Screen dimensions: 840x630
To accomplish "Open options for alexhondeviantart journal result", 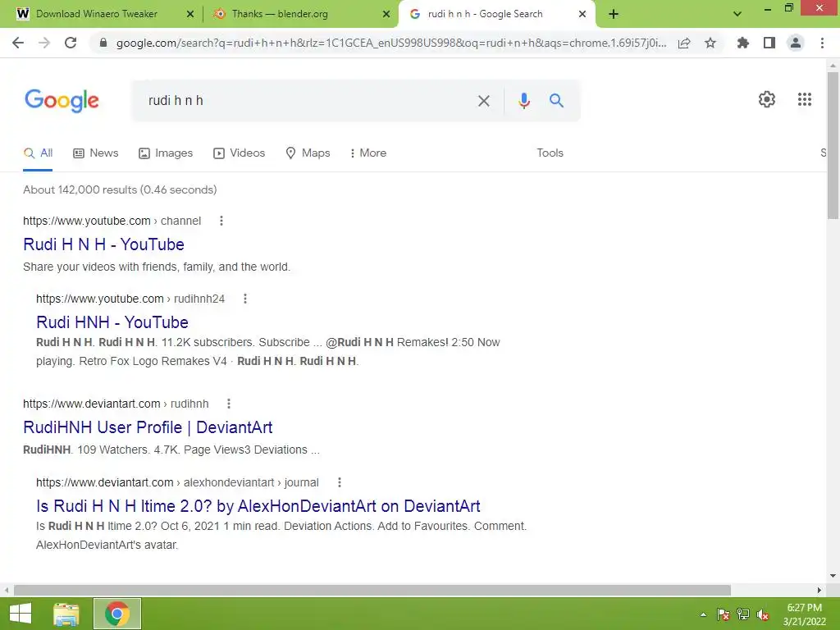I will [339, 482].
